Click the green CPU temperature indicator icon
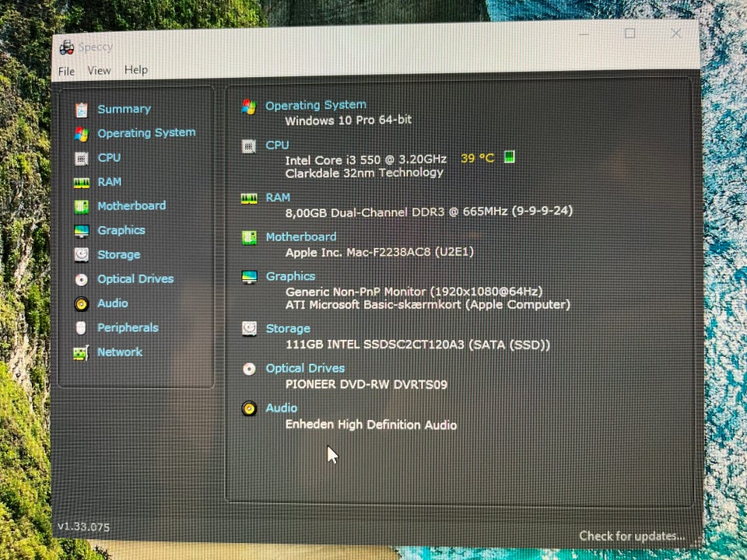The height and width of the screenshot is (560, 747). click(509, 156)
